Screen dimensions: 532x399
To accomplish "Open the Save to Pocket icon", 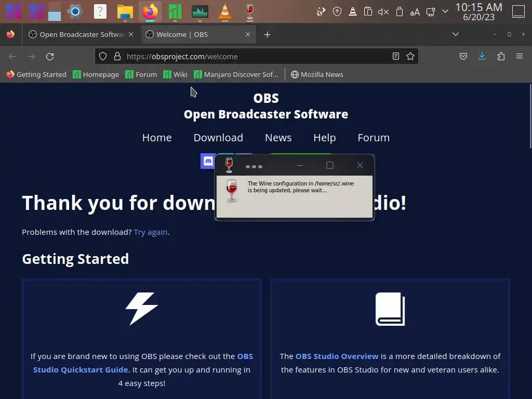I will (x=463, y=56).
